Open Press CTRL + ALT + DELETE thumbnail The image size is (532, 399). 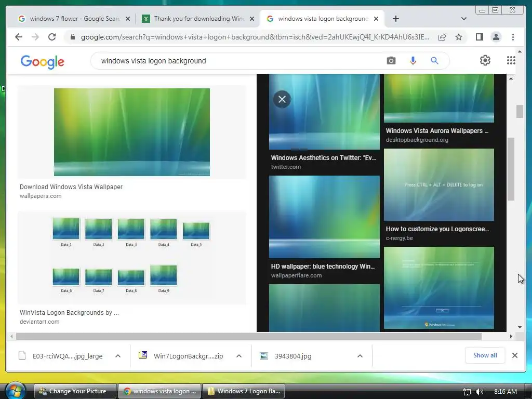438,184
